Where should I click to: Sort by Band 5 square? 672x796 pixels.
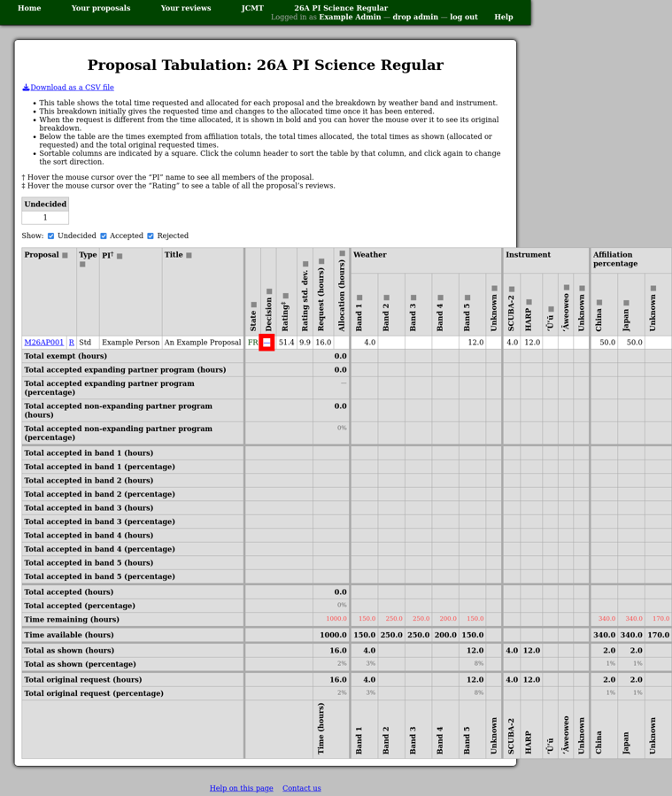467,298
